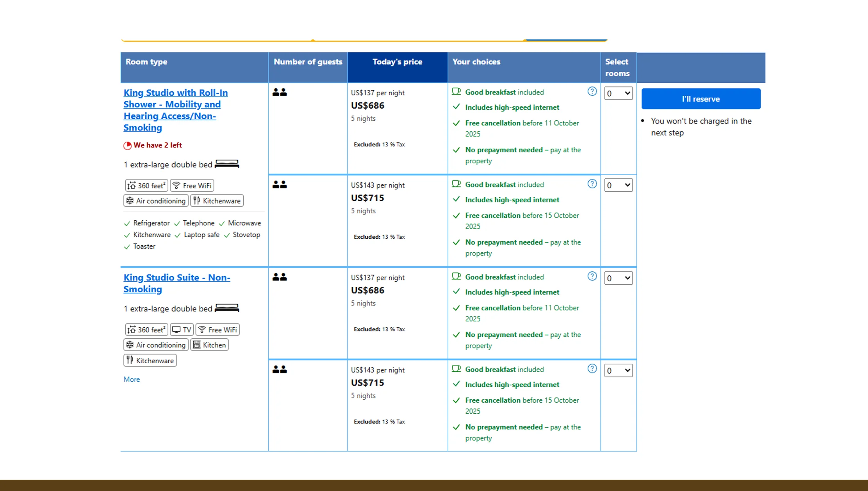Expand More details for King Studio Suite
This screenshot has height=491, width=868.
(131, 379)
